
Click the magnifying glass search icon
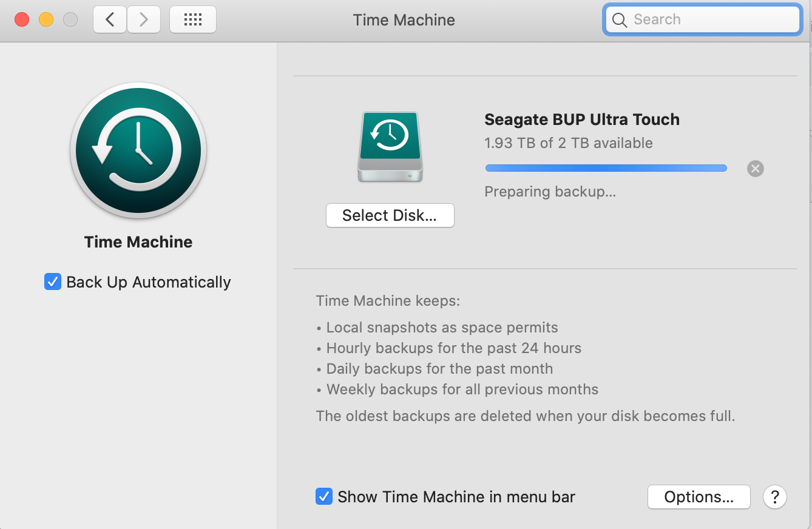pos(620,20)
